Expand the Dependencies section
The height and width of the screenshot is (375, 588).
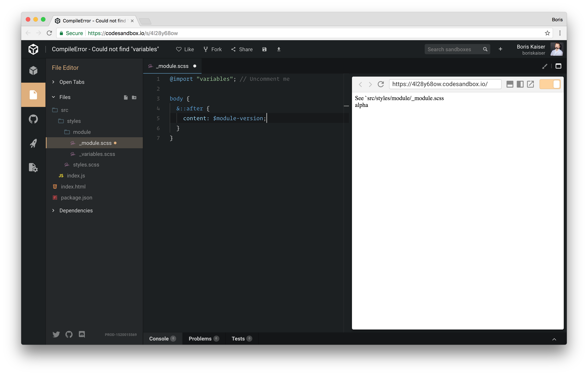tap(76, 210)
